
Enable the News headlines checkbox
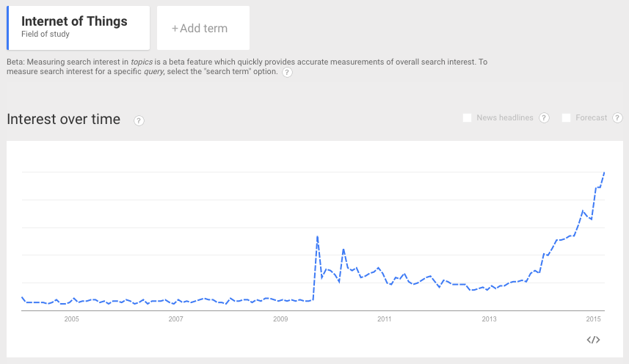pos(467,118)
